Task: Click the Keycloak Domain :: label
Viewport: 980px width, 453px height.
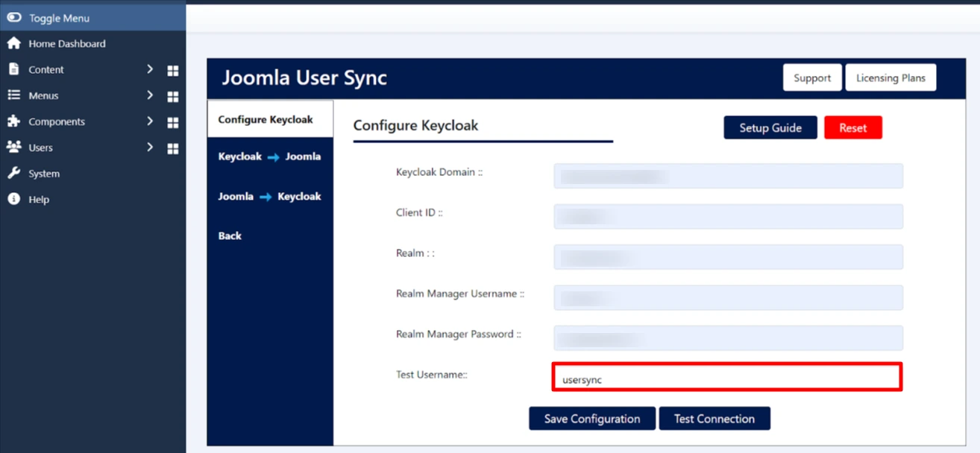Action: (x=439, y=172)
